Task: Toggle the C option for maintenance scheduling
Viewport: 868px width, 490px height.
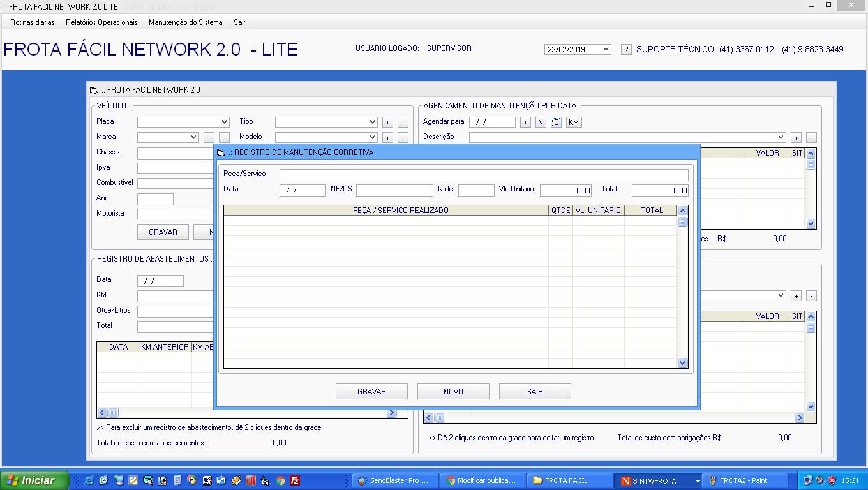Action: (x=556, y=121)
